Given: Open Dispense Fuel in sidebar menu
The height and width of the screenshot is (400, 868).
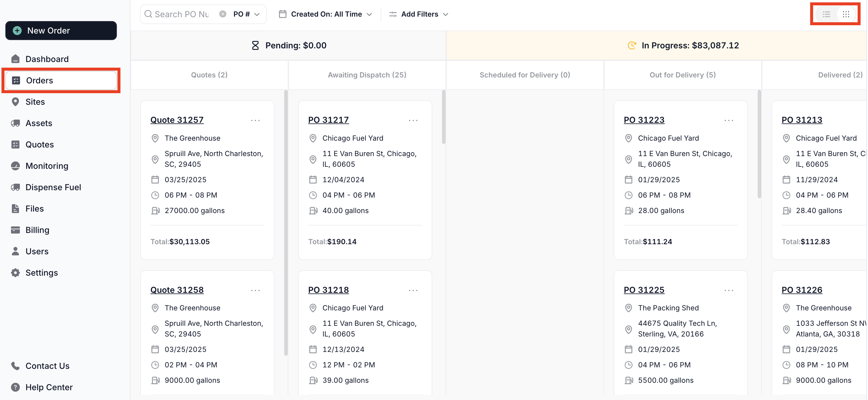Looking at the screenshot, I should [x=53, y=187].
